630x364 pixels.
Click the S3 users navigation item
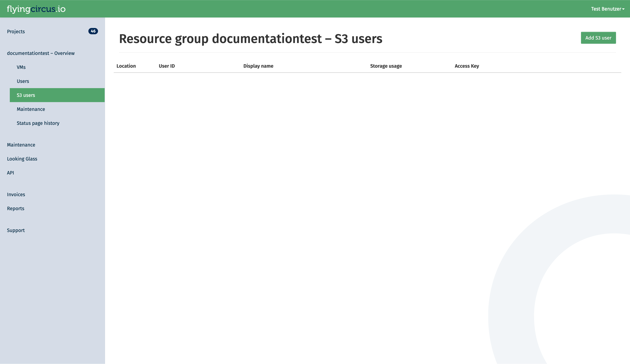pos(26,95)
